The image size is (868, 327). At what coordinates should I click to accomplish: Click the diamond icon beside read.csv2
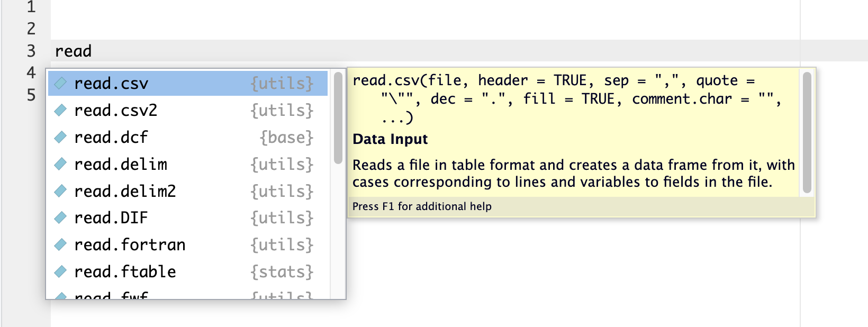point(60,110)
